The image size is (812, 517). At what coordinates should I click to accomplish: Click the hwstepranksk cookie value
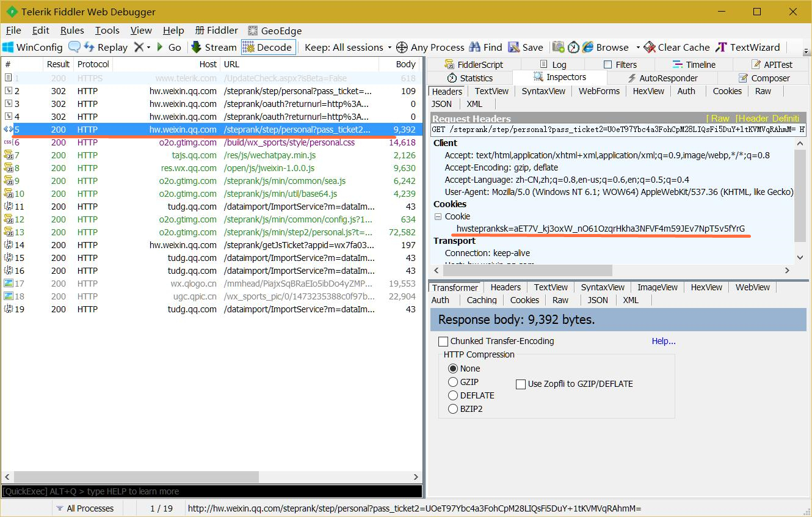tap(601, 229)
